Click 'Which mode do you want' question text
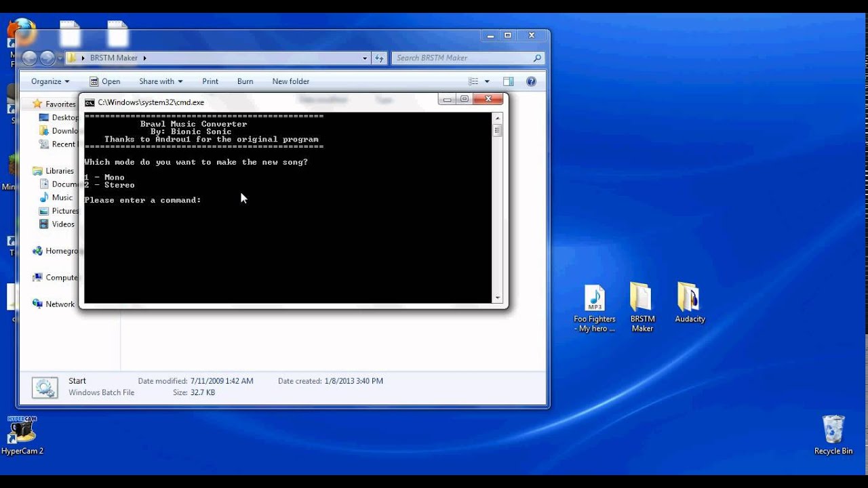The height and width of the screenshot is (488, 868). click(x=196, y=162)
